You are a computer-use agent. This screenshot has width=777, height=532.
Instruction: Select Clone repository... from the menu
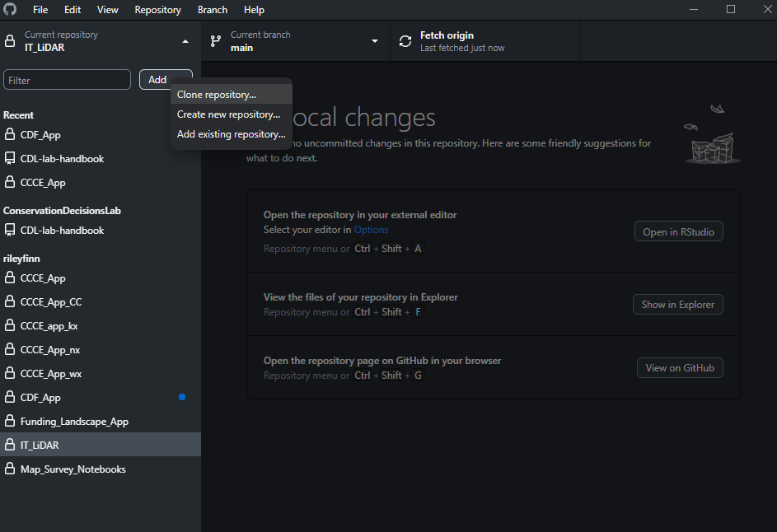pyautogui.click(x=217, y=95)
